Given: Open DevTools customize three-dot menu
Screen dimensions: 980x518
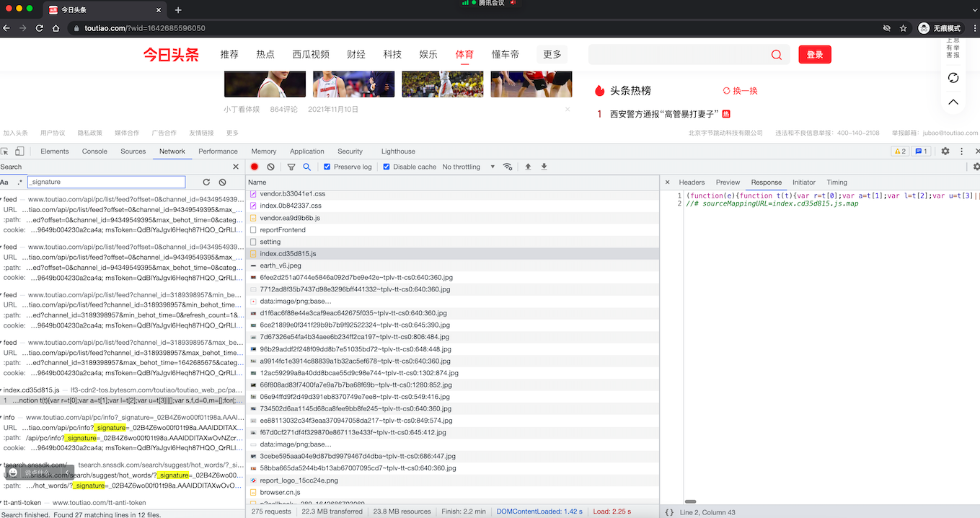Looking at the screenshot, I should [961, 152].
